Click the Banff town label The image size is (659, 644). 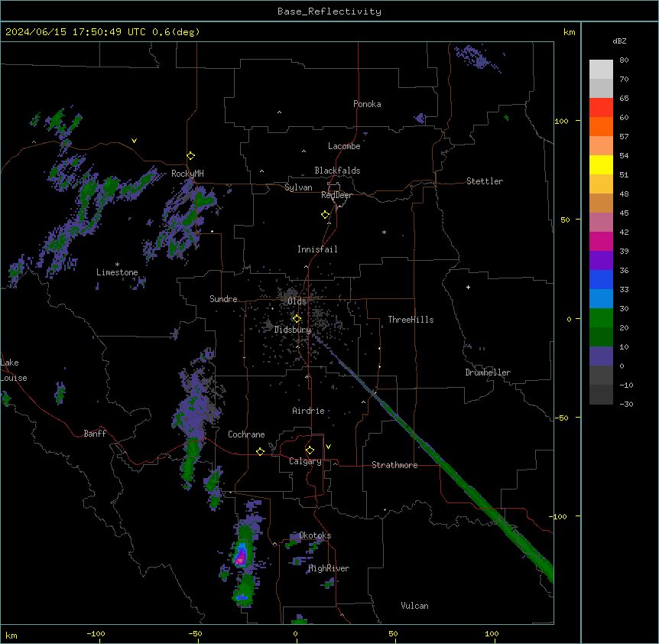point(95,434)
